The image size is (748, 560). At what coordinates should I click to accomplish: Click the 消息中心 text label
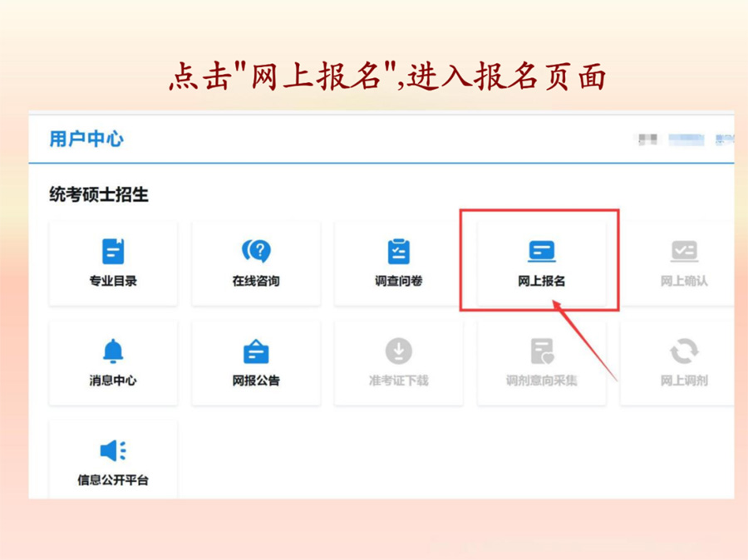(x=113, y=381)
